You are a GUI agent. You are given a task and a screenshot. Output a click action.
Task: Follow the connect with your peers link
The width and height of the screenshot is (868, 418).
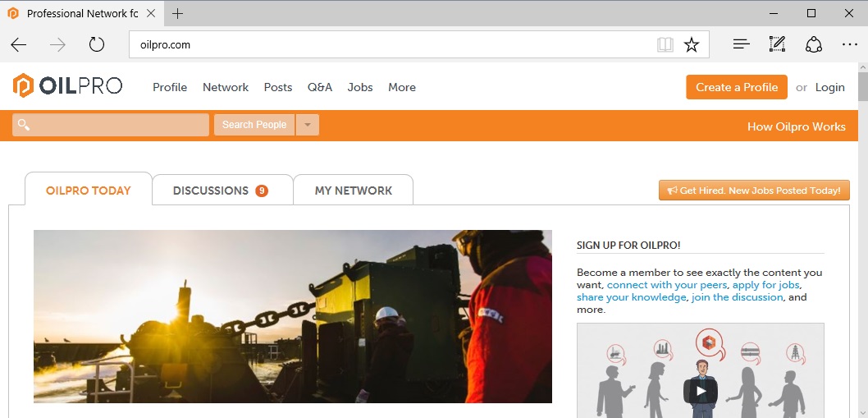pos(667,285)
